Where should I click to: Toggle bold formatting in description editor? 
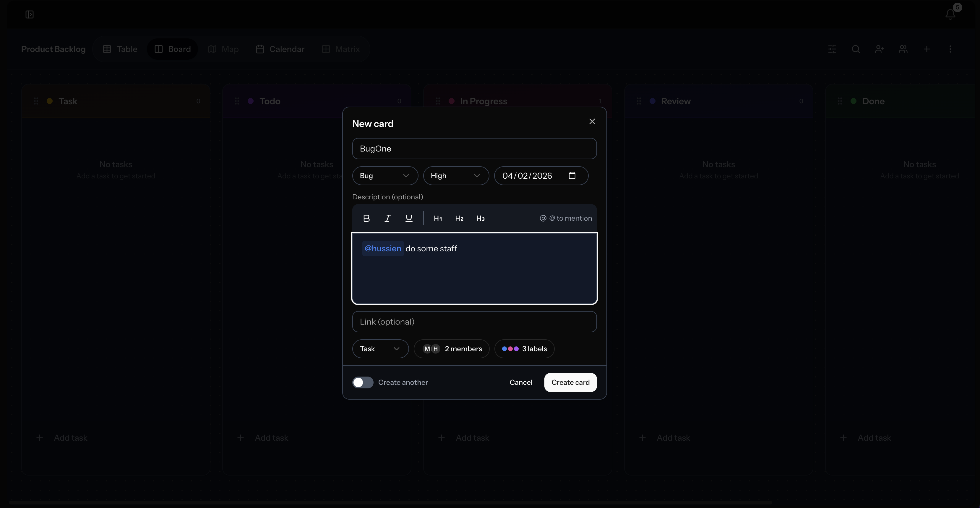pyautogui.click(x=366, y=218)
